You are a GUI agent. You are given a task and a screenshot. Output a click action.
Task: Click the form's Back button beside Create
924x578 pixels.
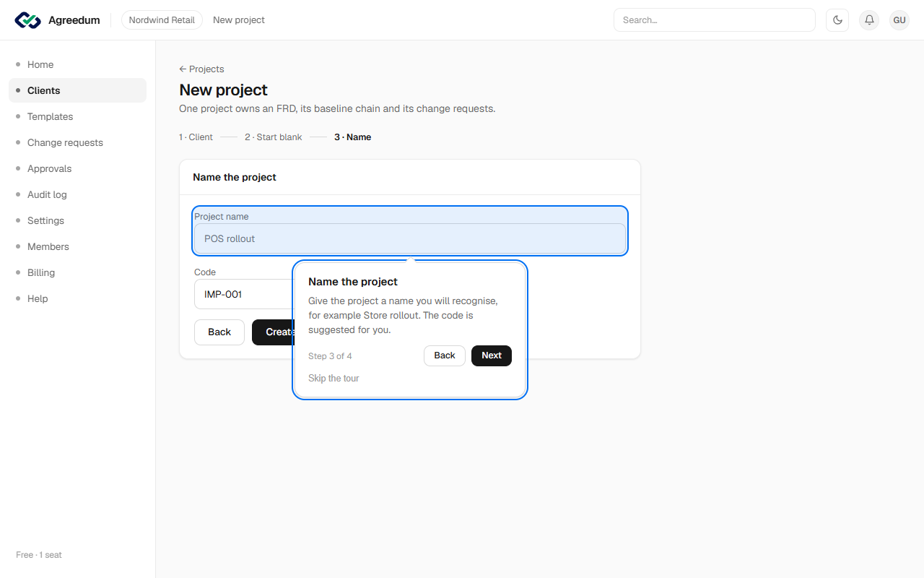click(x=219, y=332)
